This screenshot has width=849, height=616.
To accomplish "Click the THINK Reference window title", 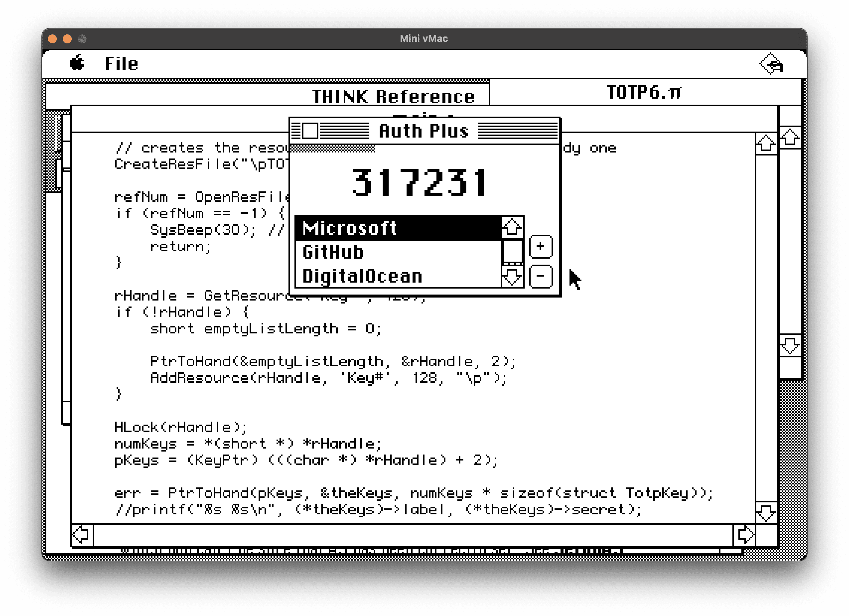I will (x=393, y=96).
